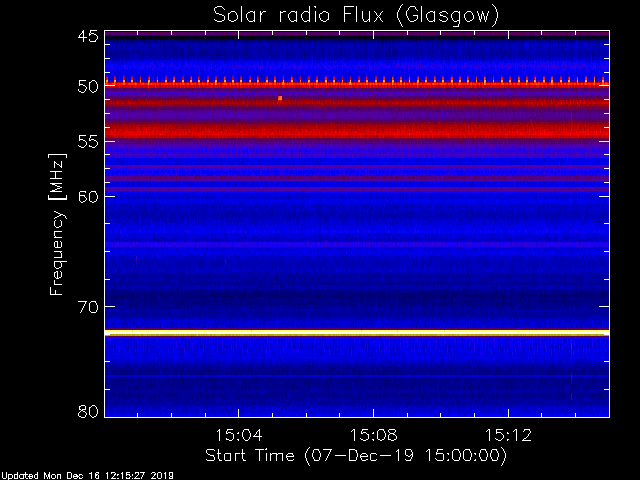Screen dimensions: 640x480
Task: Click the "Frequency [MHz]" axis label
Action: pyautogui.click(x=57, y=224)
